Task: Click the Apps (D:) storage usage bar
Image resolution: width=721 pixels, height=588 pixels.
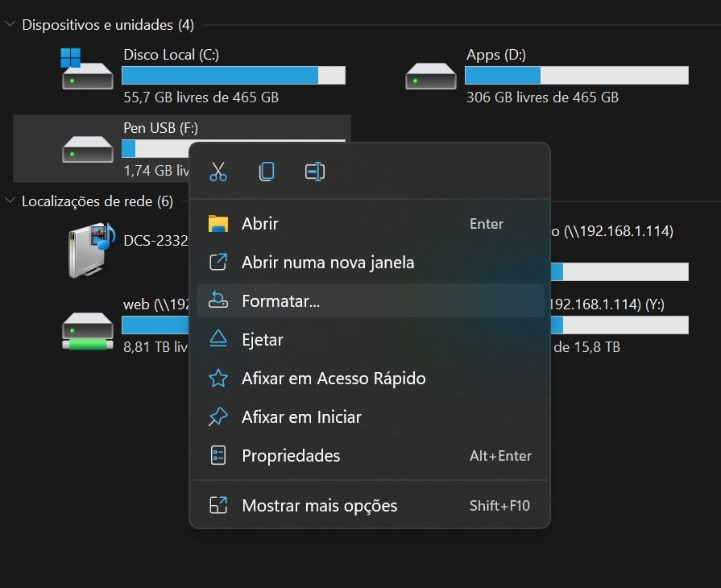Action: (x=576, y=76)
